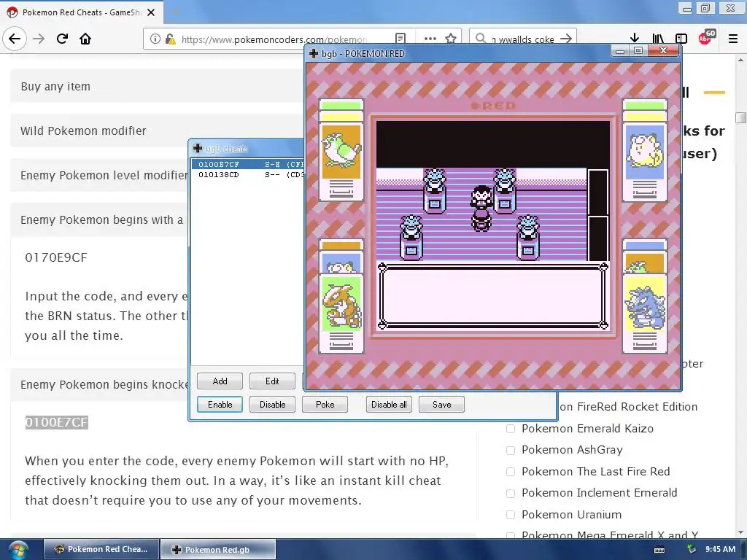Click the Add button in bgb cheats
The height and width of the screenshot is (560, 747).
[220, 381]
